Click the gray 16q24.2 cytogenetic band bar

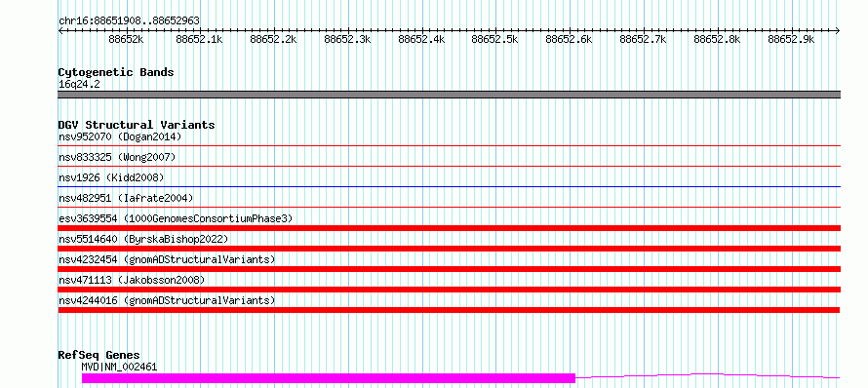point(449,95)
